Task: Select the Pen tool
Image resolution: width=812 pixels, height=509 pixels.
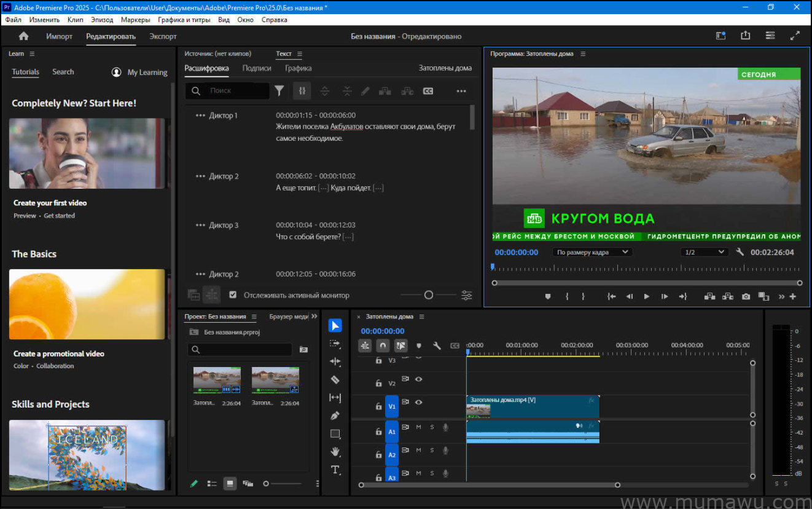Action: coord(335,415)
